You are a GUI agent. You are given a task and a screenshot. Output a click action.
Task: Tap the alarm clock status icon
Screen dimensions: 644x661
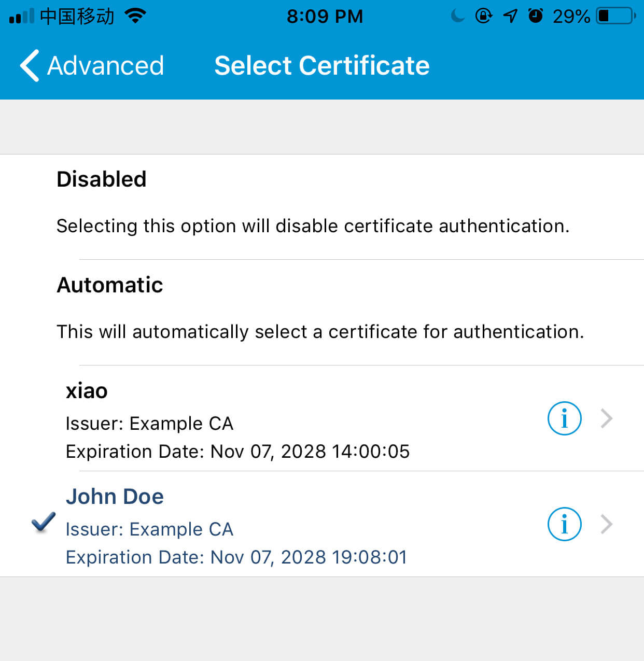[536, 16]
